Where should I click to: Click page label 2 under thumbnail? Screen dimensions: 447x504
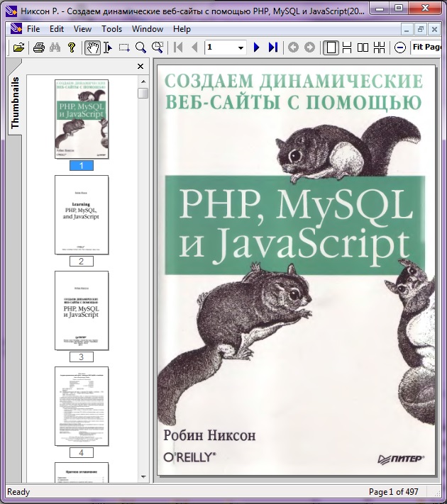click(x=82, y=262)
